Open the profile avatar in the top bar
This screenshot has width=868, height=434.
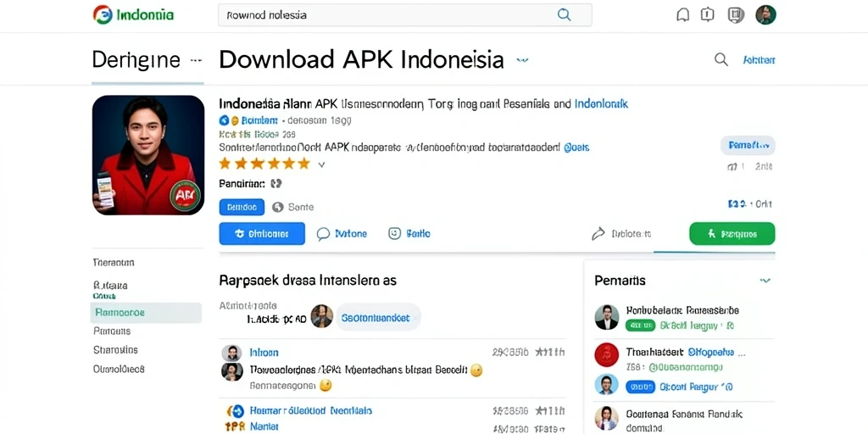pos(765,15)
